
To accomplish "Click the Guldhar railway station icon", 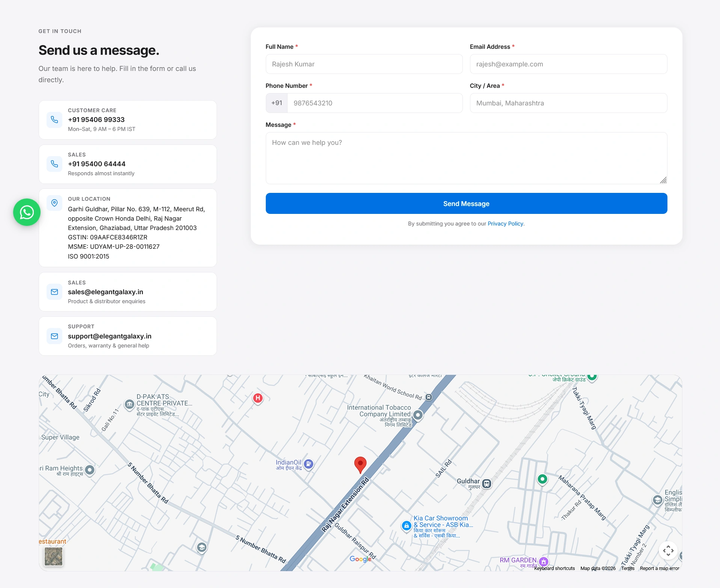I will click(x=487, y=484).
